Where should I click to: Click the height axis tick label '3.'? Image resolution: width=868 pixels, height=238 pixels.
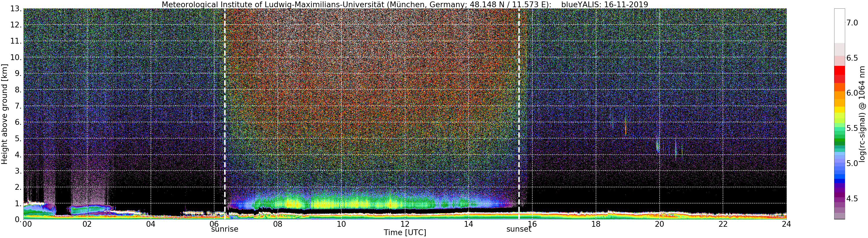tap(19, 171)
